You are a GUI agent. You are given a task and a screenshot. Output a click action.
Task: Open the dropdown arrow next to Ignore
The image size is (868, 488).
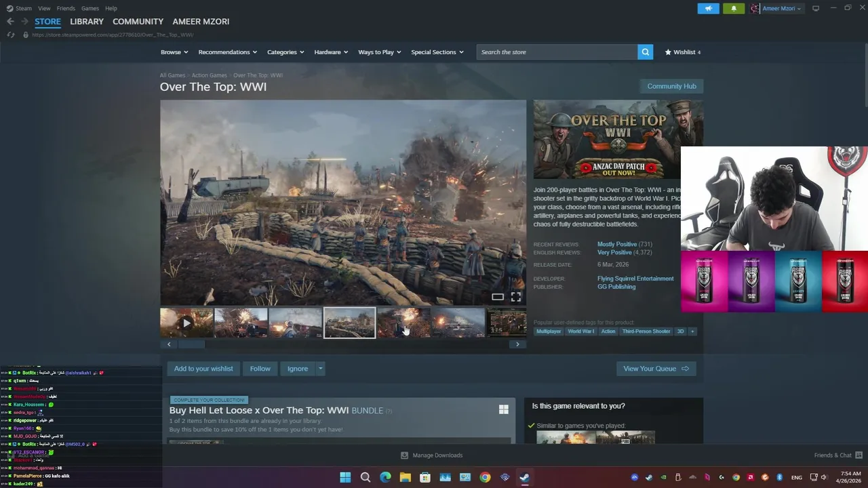[x=320, y=369]
